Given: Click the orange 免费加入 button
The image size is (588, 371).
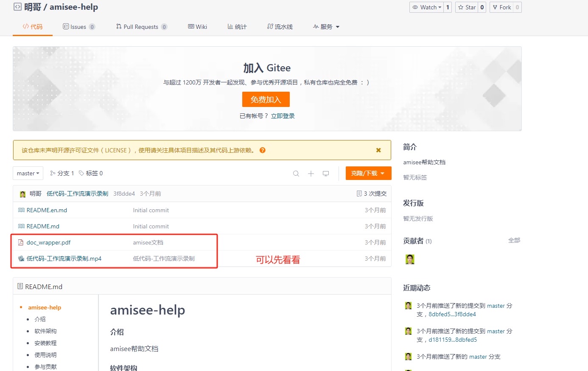Looking at the screenshot, I should click(266, 99).
